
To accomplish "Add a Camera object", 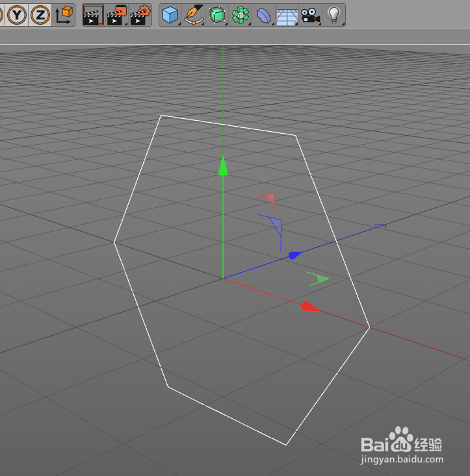I will coord(310,15).
